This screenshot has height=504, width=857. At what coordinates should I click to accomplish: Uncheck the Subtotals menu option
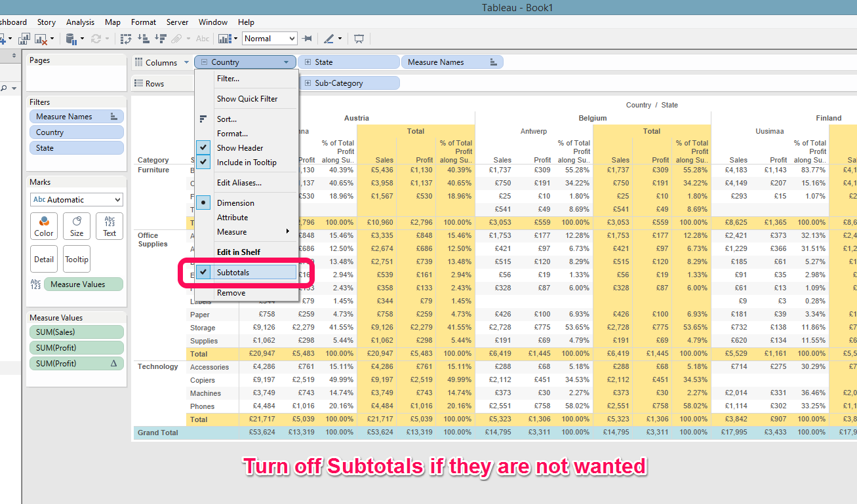point(247,272)
